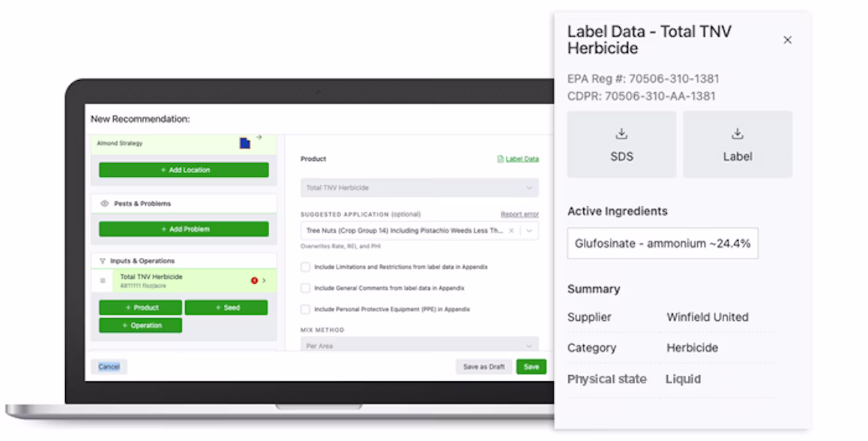Viewport: 868px width, 441px height.
Task: Tick Include Personal Protective Equipment (PPE) checkbox
Action: tap(305, 309)
